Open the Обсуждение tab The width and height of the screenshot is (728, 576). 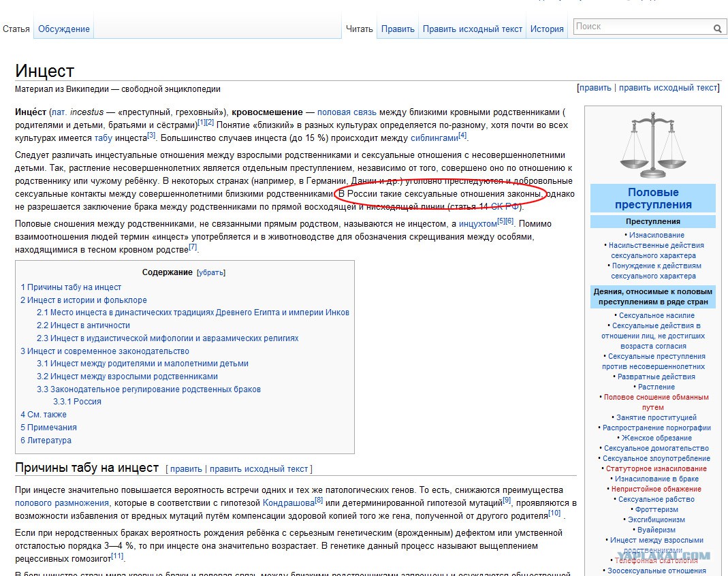[x=64, y=29]
